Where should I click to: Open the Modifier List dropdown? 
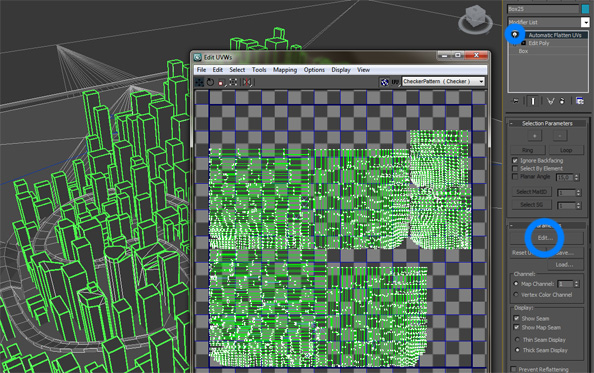click(x=585, y=22)
